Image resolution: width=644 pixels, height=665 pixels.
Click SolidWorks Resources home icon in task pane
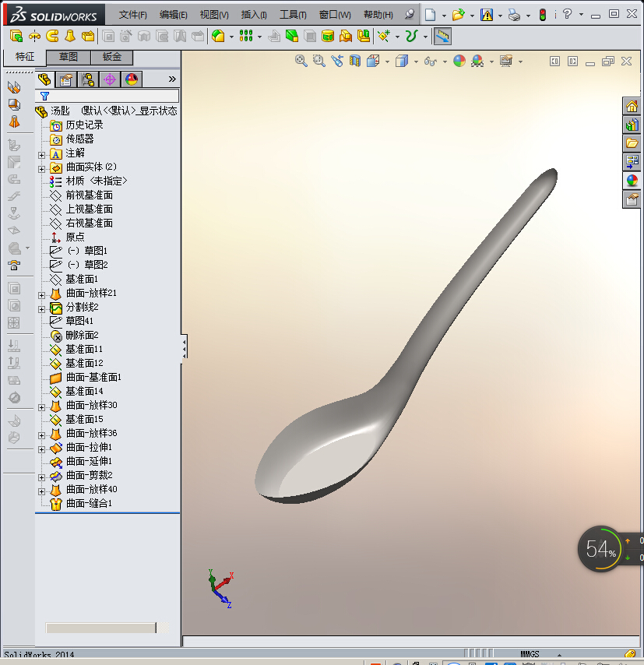point(632,106)
